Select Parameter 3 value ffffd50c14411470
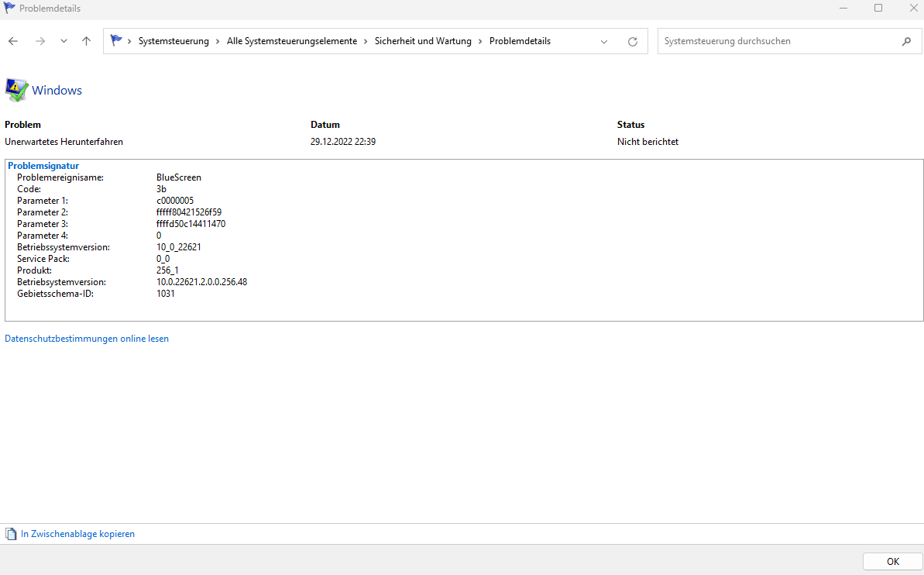This screenshot has height=575, width=924. [x=191, y=224]
